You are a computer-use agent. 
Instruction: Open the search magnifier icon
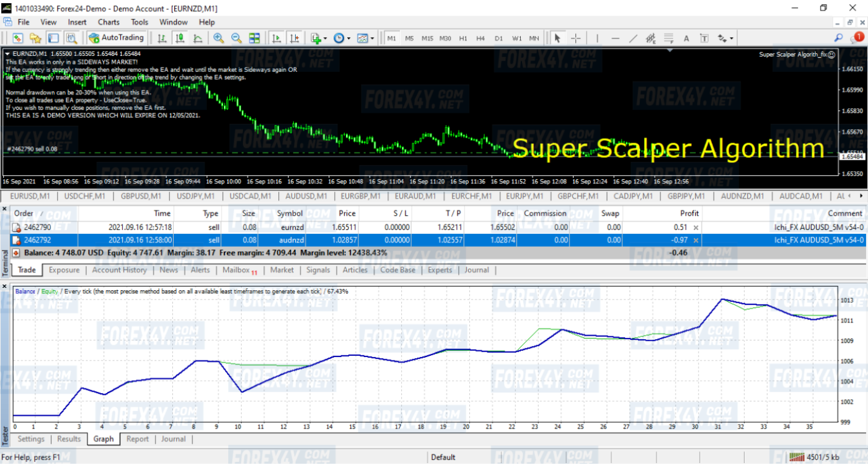click(x=838, y=38)
